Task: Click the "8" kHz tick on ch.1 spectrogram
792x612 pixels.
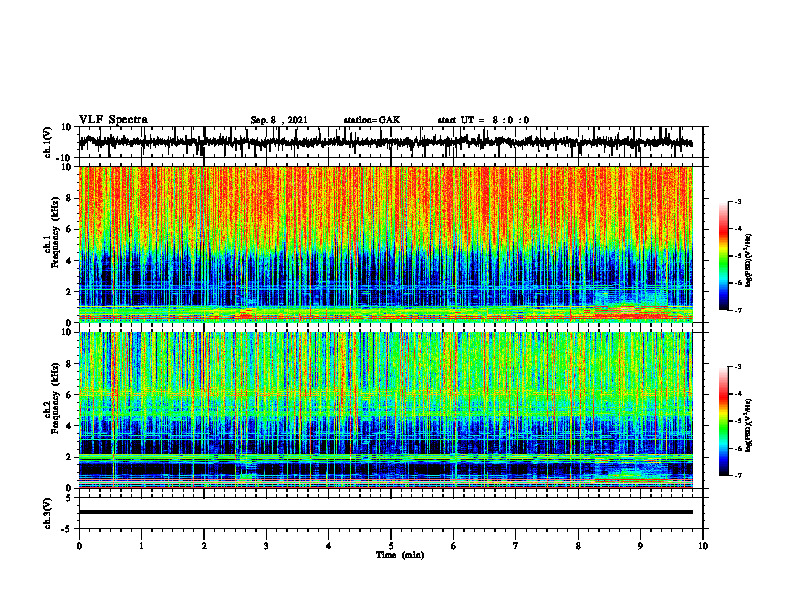Action: pyautogui.click(x=70, y=198)
